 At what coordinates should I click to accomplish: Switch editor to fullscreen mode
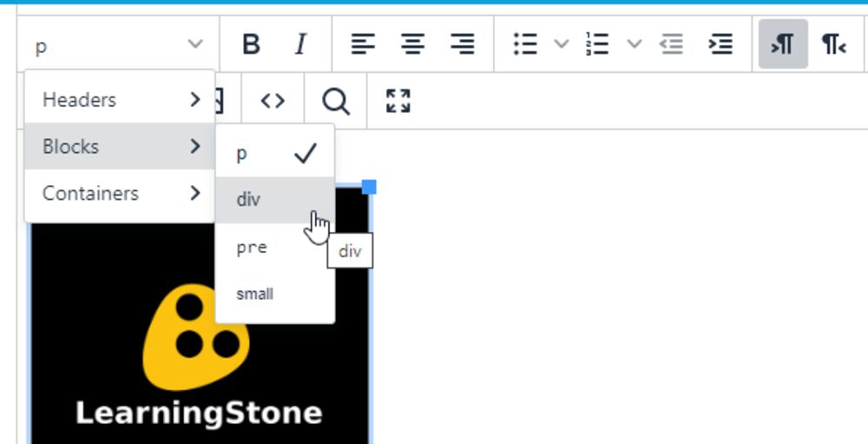click(398, 101)
